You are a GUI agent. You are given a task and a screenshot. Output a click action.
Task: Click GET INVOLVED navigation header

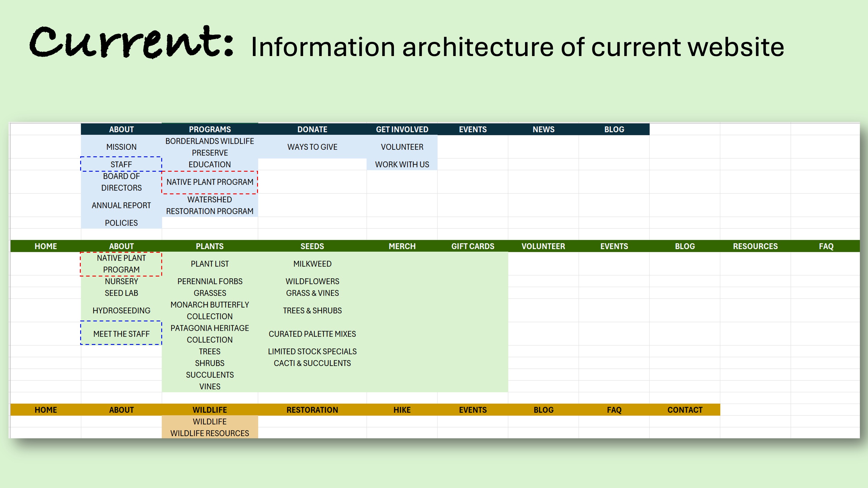(x=402, y=129)
